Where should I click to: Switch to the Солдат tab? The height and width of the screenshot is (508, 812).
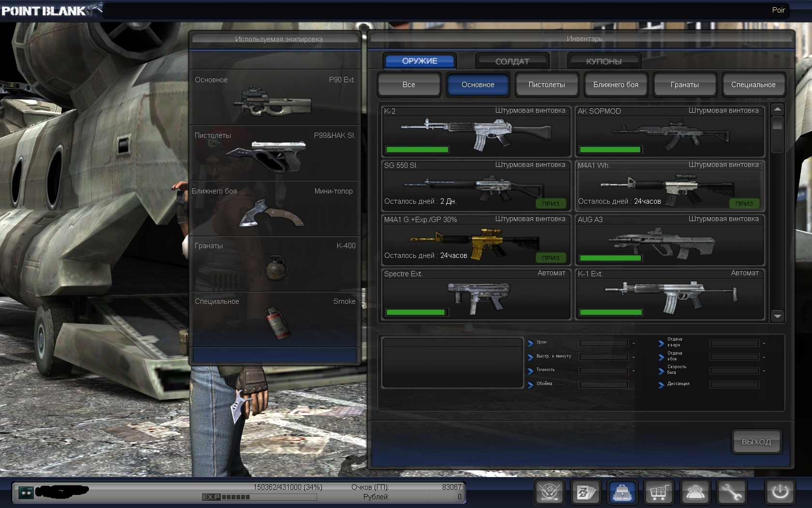(512, 61)
